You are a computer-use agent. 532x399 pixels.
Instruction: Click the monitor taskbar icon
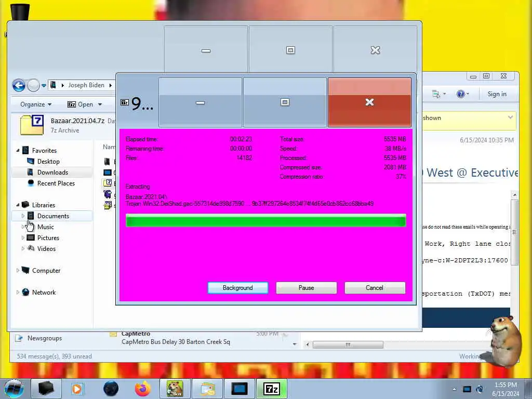pyautogui.click(x=239, y=389)
